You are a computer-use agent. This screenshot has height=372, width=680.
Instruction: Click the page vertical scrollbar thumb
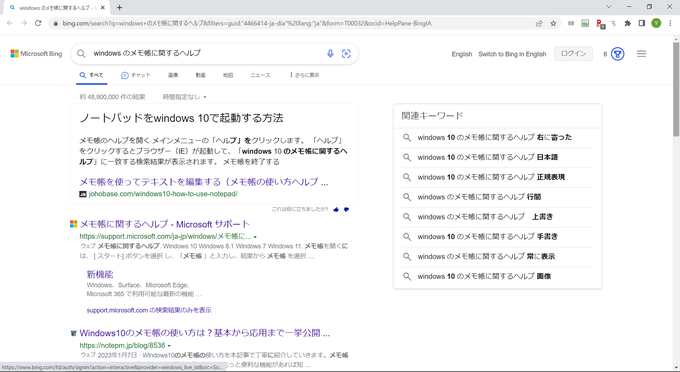676,89
